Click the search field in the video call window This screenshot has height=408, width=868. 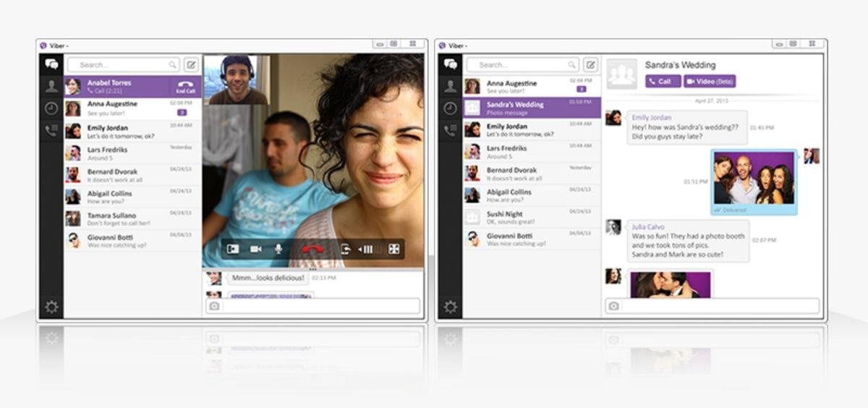(123, 65)
